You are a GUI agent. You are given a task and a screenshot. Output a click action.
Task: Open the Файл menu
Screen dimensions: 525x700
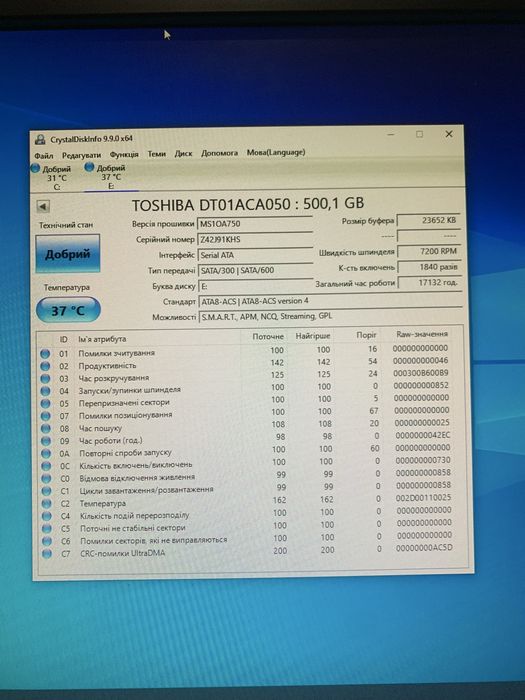tap(43, 156)
